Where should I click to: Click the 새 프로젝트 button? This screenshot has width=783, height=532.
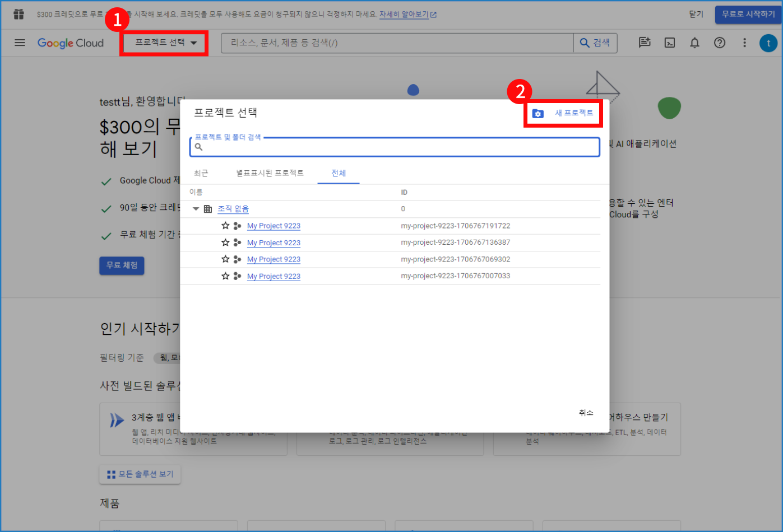tap(563, 113)
